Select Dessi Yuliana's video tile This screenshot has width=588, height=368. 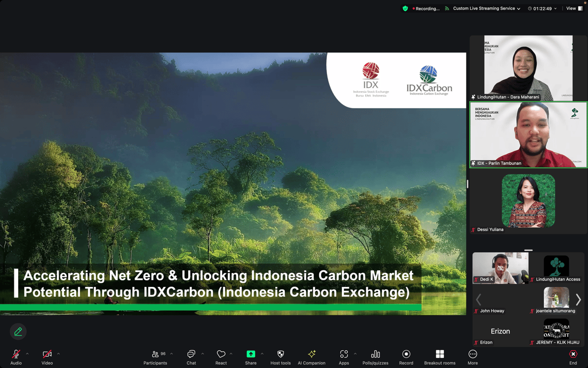(x=528, y=201)
